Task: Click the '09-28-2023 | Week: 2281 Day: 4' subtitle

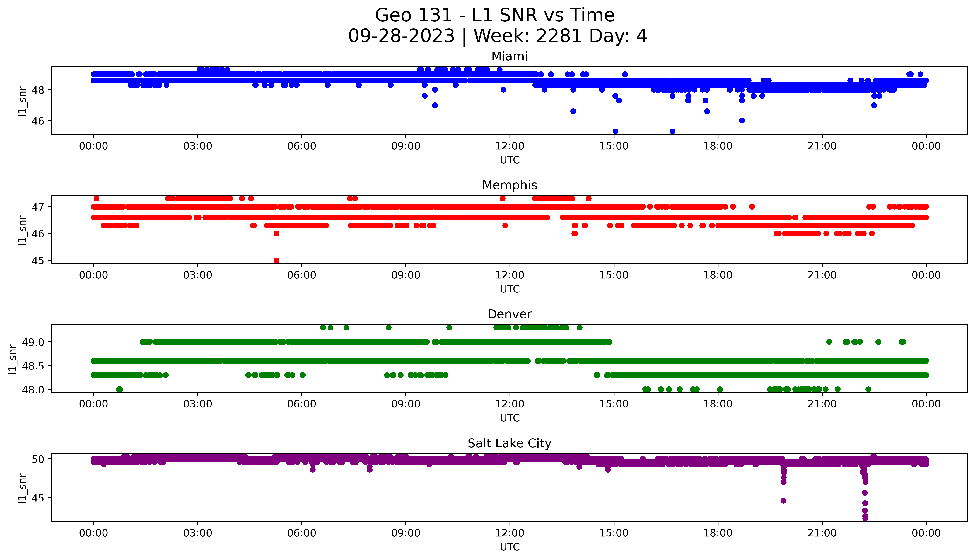Action: pyautogui.click(x=498, y=36)
